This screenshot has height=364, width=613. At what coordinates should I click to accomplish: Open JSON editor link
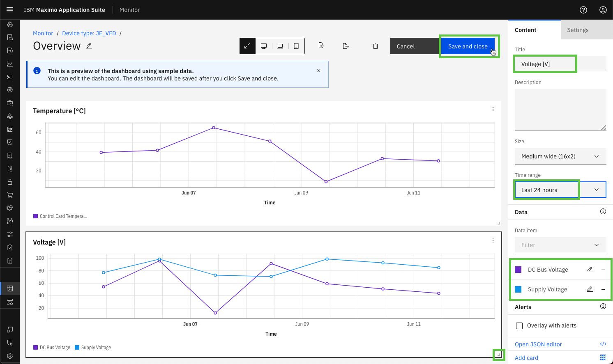coord(538,344)
